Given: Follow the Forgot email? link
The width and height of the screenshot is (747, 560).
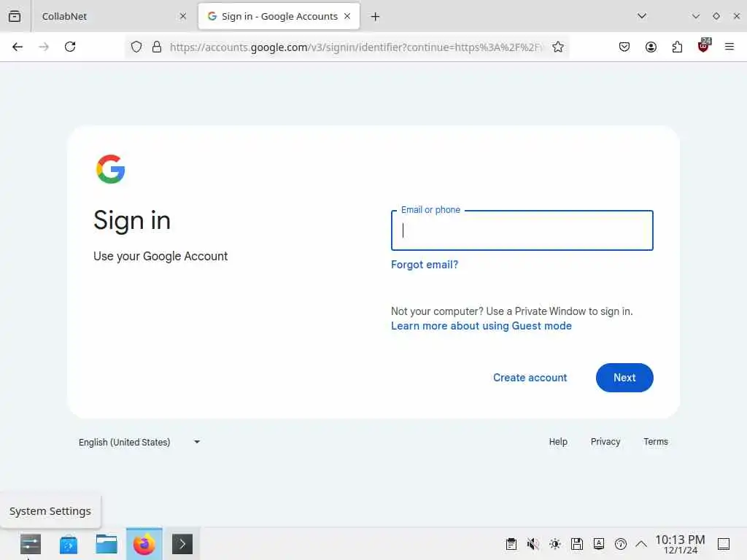Looking at the screenshot, I should click(425, 265).
